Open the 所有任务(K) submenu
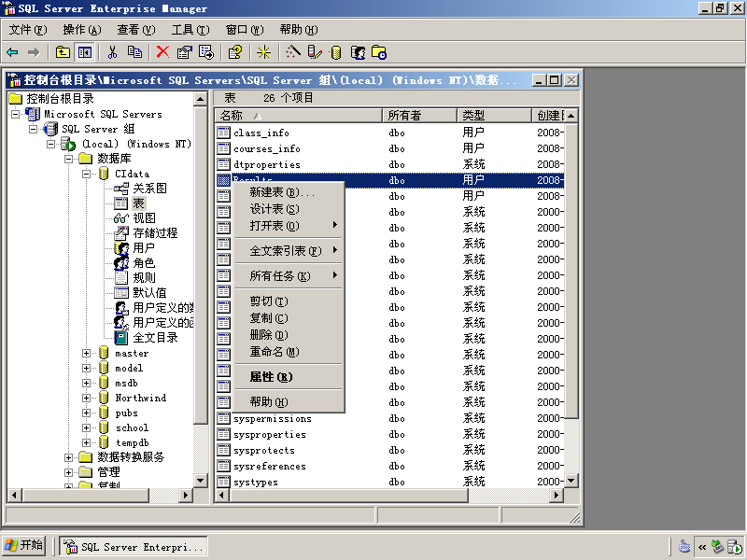The width and height of the screenshot is (747, 560). (x=289, y=276)
